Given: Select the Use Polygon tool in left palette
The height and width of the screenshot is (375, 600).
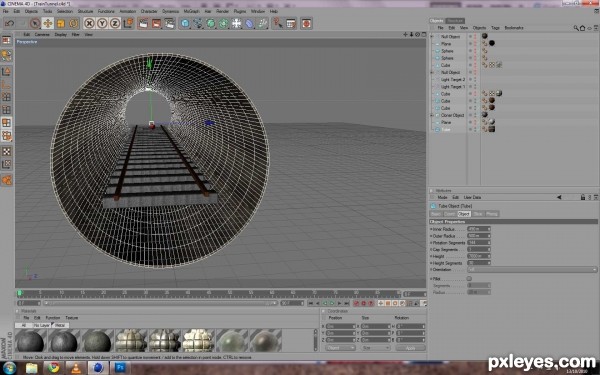Looking at the screenshot, I should tap(6, 123).
